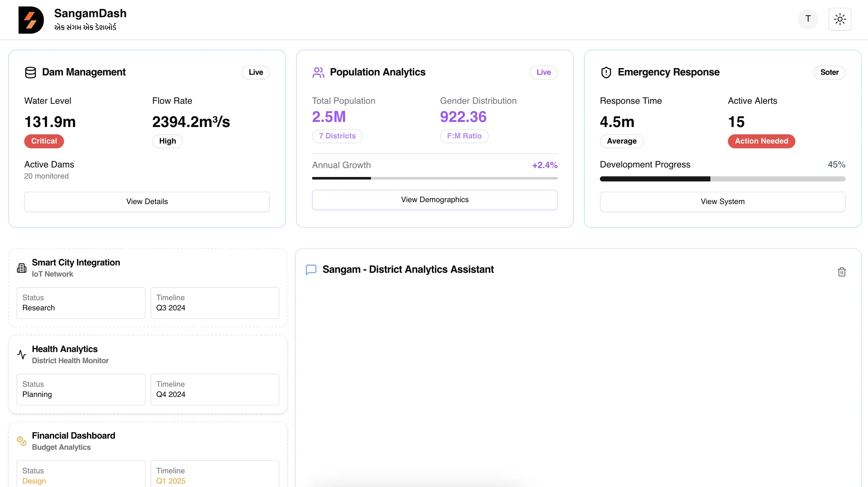Click the Annual Growth progress bar
The height and width of the screenshot is (487, 868).
pyautogui.click(x=434, y=178)
